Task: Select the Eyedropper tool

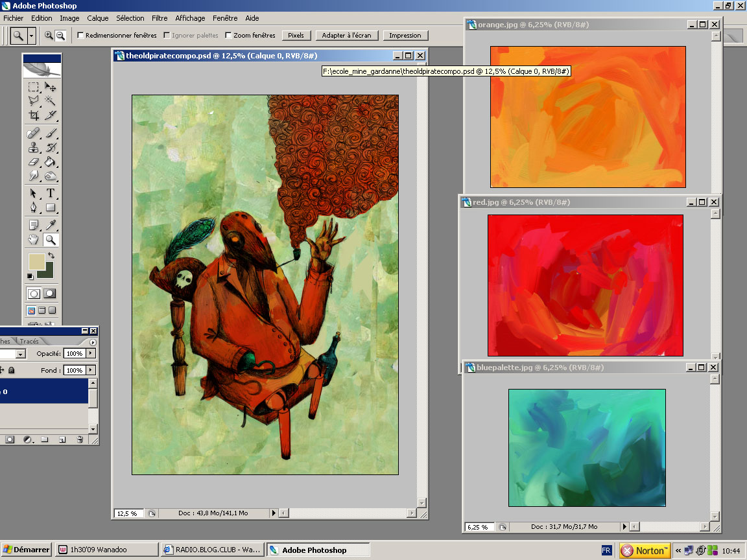Action: point(50,225)
